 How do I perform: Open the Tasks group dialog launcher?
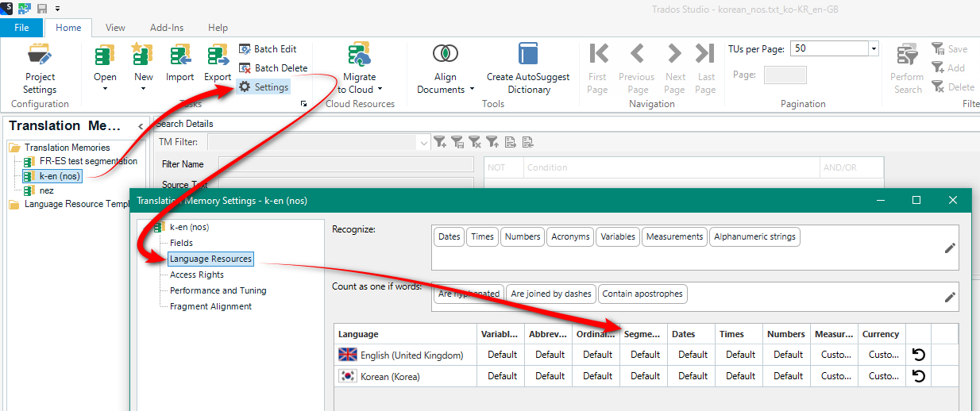(303, 104)
